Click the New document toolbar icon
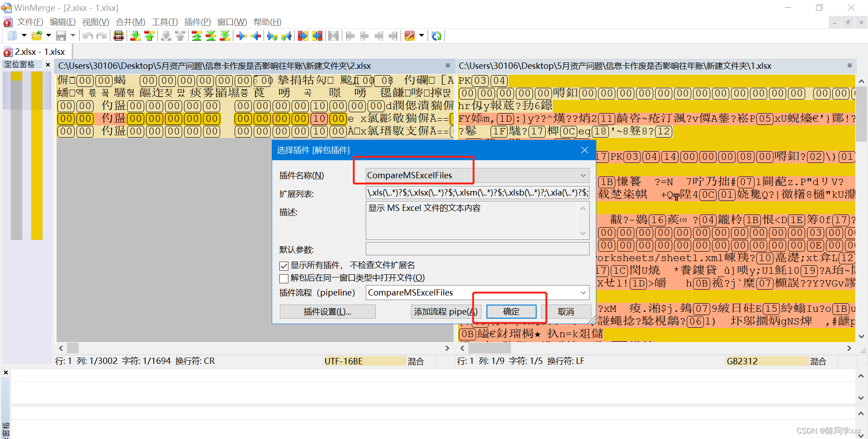This screenshot has height=439, width=868. (13, 36)
